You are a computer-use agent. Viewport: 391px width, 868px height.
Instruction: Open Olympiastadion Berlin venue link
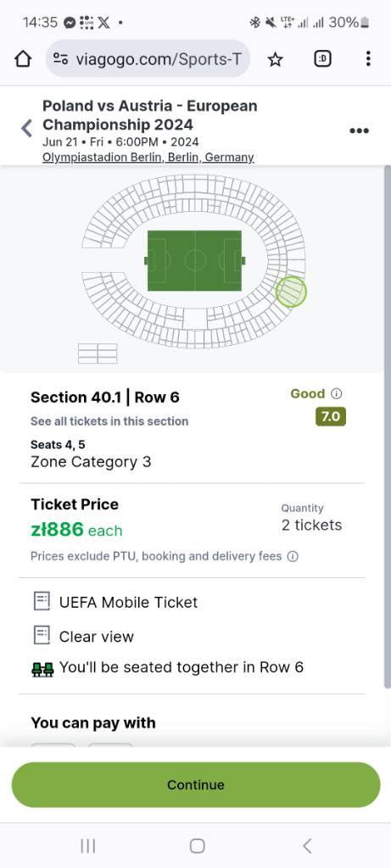(148, 157)
